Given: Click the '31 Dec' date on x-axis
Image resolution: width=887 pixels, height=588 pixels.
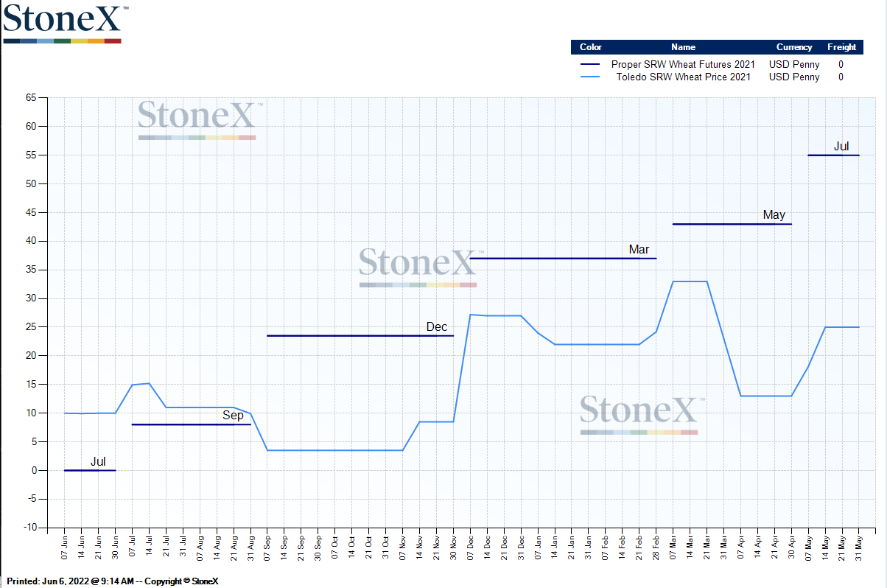Looking at the screenshot, I should pyautogui.click(x=521, y=547).
